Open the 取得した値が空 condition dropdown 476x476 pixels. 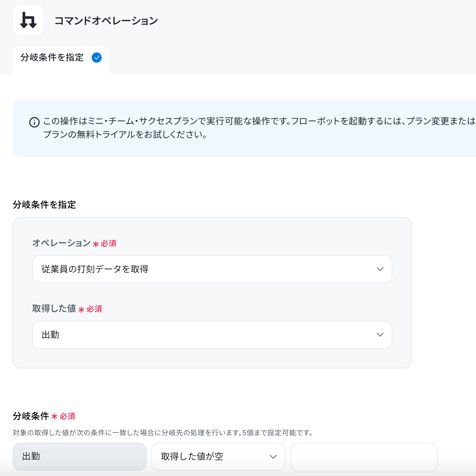[219, 457]
